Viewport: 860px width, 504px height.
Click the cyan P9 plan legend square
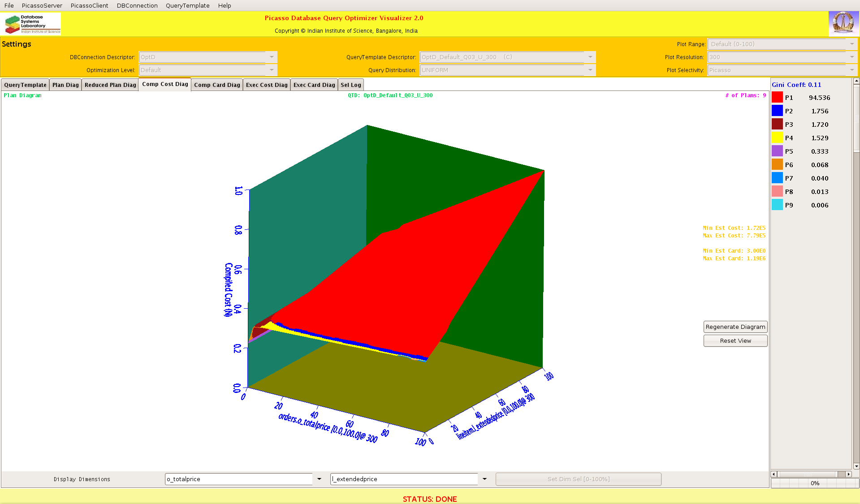click(777, 205)
